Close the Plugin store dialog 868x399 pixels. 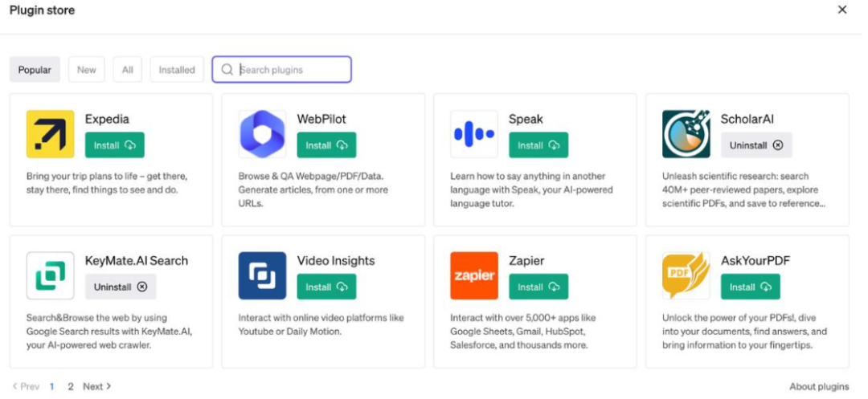click(x=842, y=10)
